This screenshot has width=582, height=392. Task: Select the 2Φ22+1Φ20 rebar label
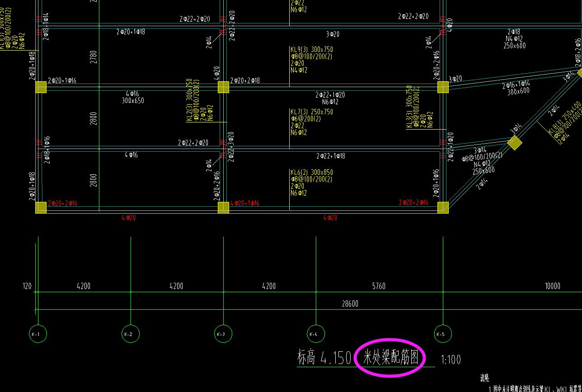(330, 95)
